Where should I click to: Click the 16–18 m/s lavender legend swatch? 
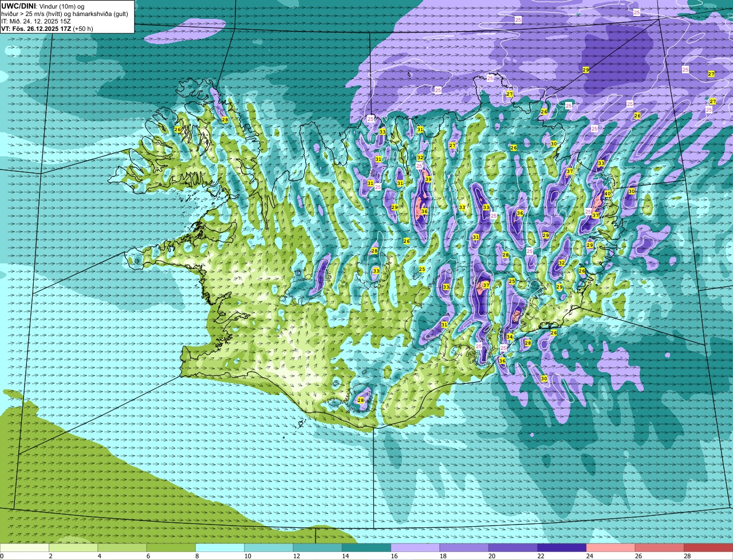click(415, 548)
